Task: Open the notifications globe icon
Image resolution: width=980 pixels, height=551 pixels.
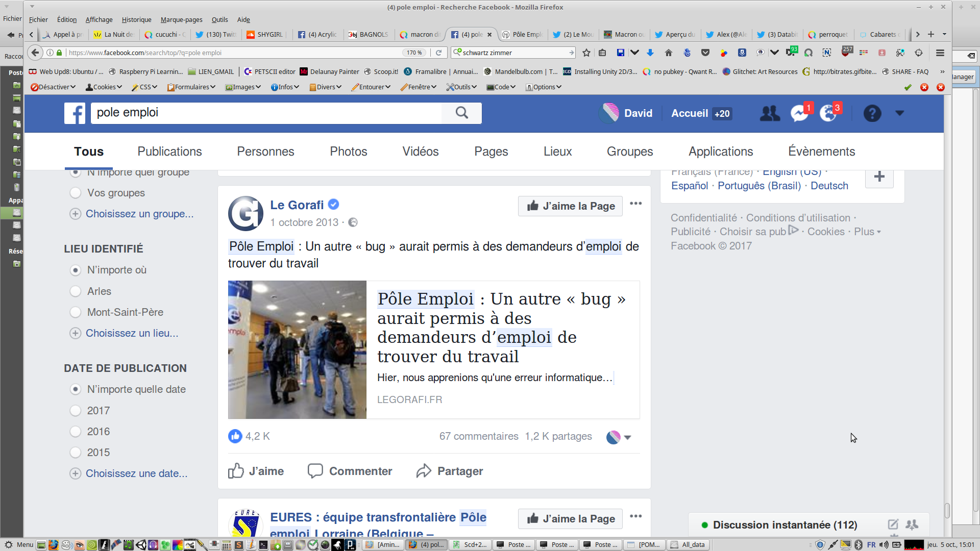Action: coord(828,113)
